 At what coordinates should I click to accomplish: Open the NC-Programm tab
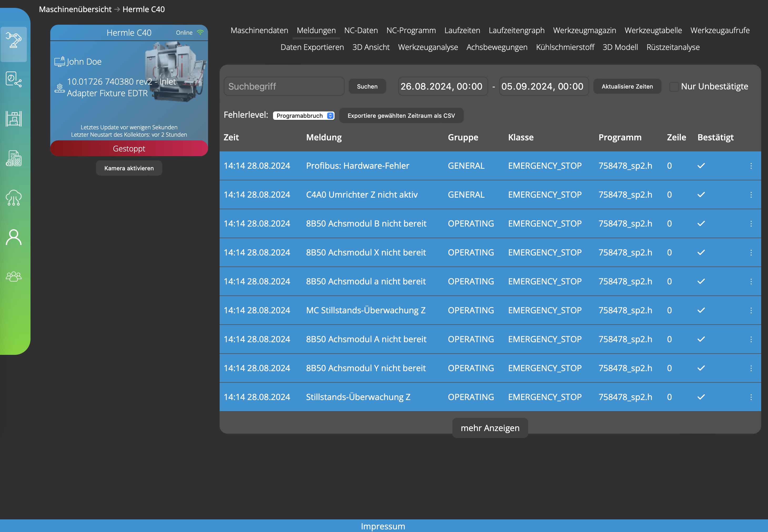[x=411, y=30]
